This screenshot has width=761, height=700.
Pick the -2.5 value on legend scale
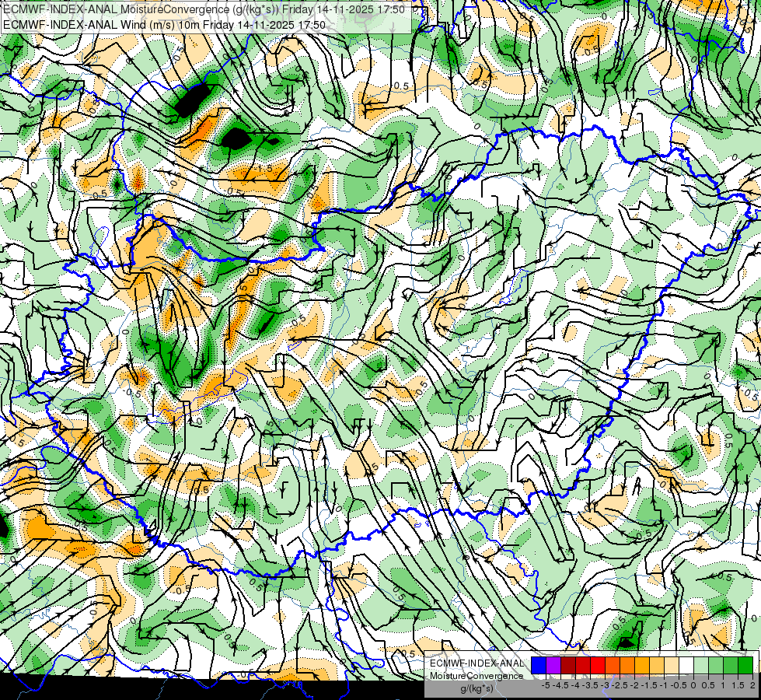[x=620, y=685]
